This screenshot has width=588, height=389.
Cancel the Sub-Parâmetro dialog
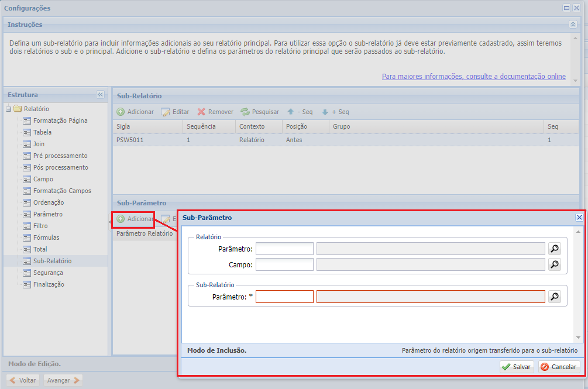(x=559, y=367)
